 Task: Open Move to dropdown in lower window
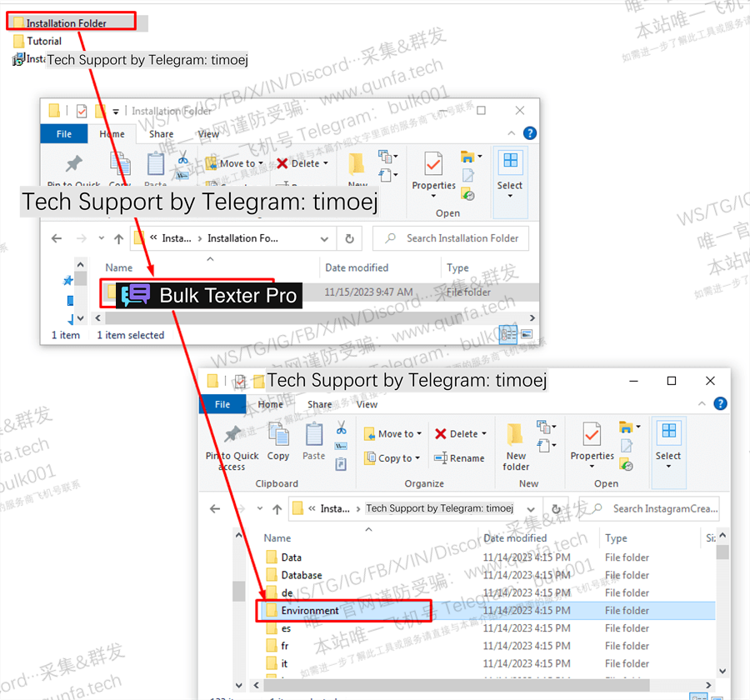click(x=392, y=434)
